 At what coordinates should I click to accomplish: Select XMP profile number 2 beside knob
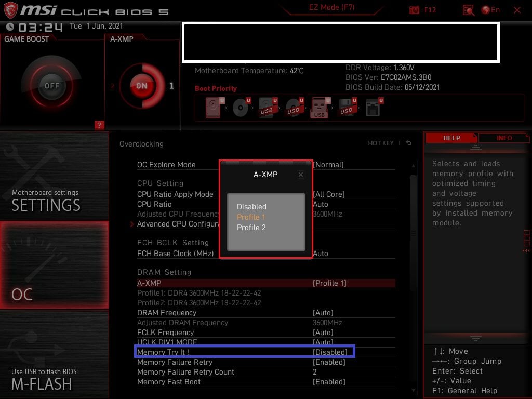(x=113, y=86)
